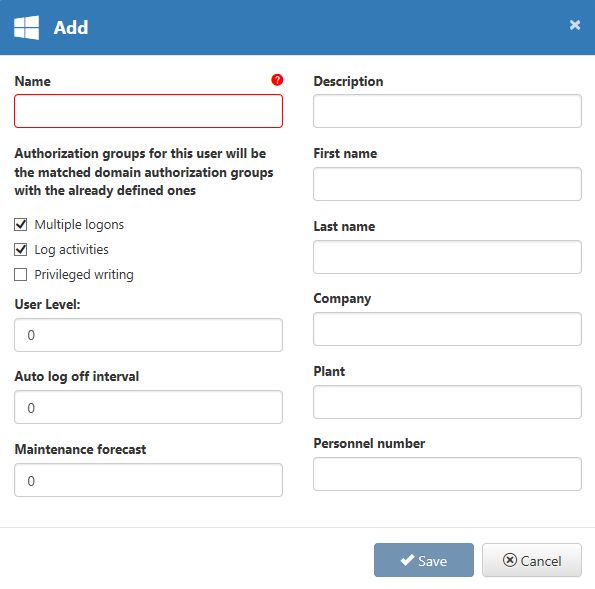Click the 'Last name' label

(x=344, y=226)
